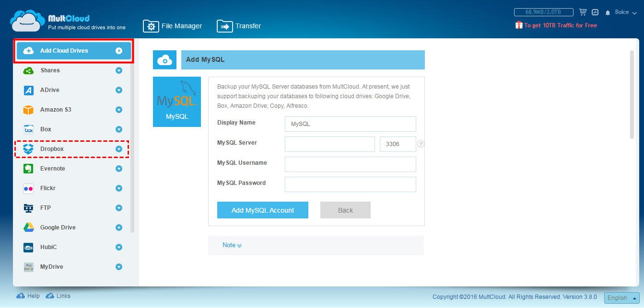Click the Evernote elephant icon
The height and width of the screenshot is (308, 644).
(x=28, y=169)
